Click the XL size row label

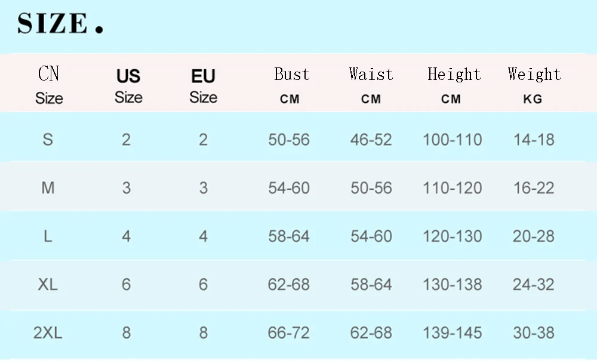tap(48, 285)
